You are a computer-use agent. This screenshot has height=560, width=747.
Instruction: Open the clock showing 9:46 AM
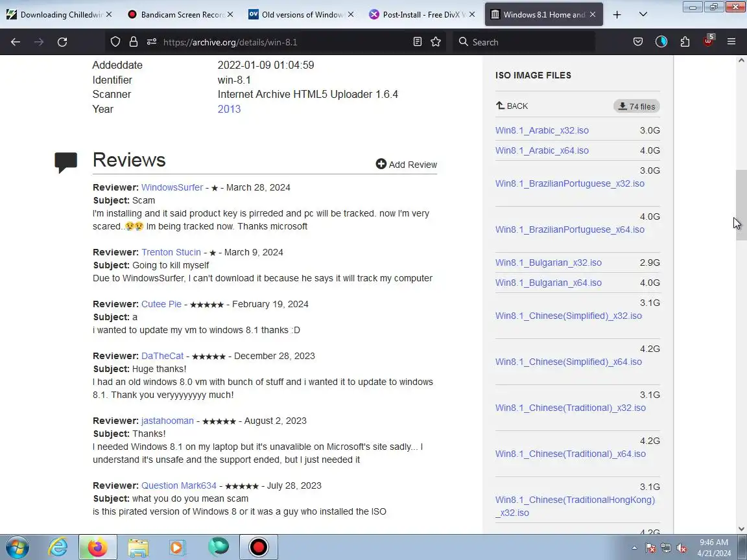click(714, 547)
